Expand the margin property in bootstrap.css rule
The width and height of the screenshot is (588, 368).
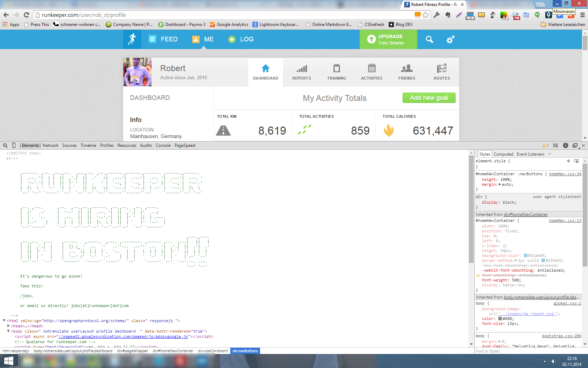coord(500,341)
